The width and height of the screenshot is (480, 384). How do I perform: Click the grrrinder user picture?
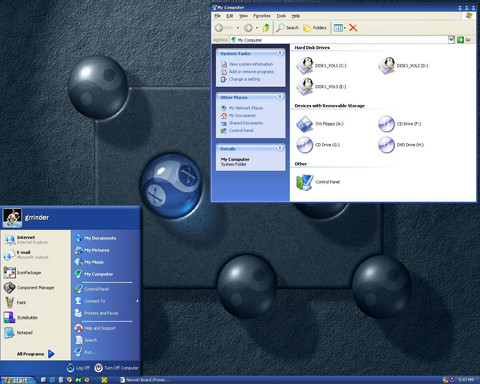(x=12, y=218)
